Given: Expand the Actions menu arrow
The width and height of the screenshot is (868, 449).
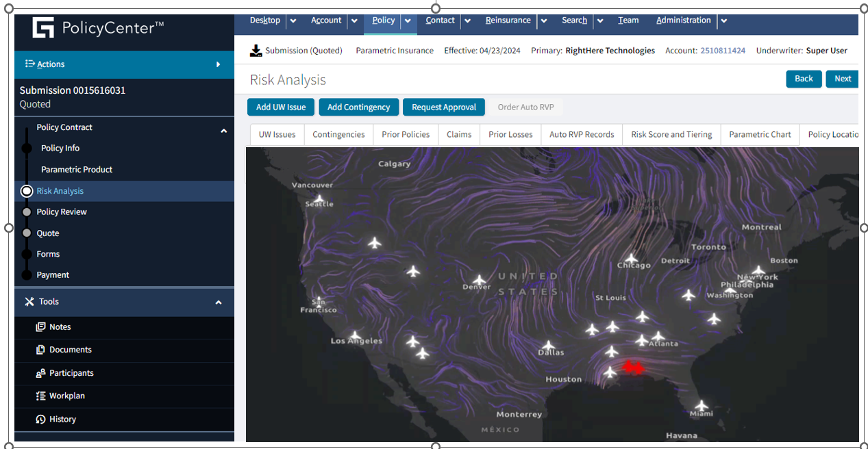Looking at the screenshot, I should click(219, 64).
